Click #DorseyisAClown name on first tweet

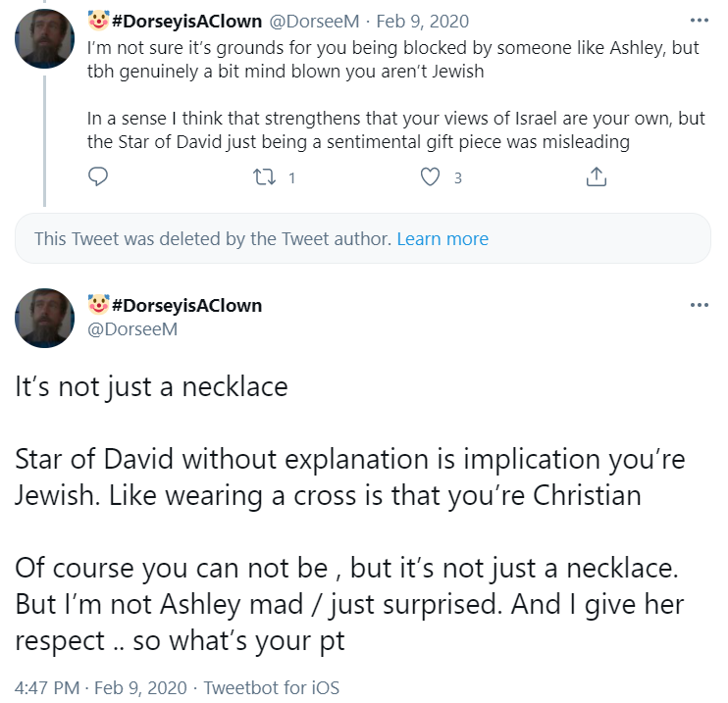186,22
